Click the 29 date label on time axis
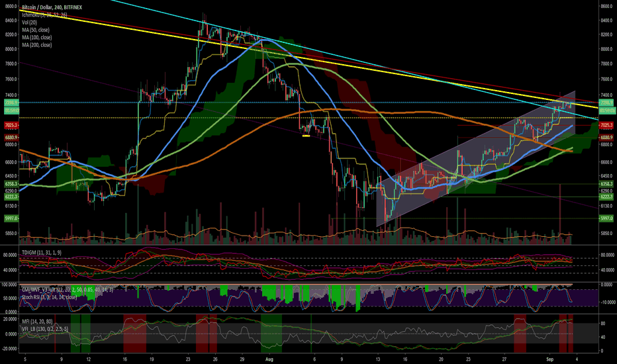 pyautogui.click(x=242, y=359)
